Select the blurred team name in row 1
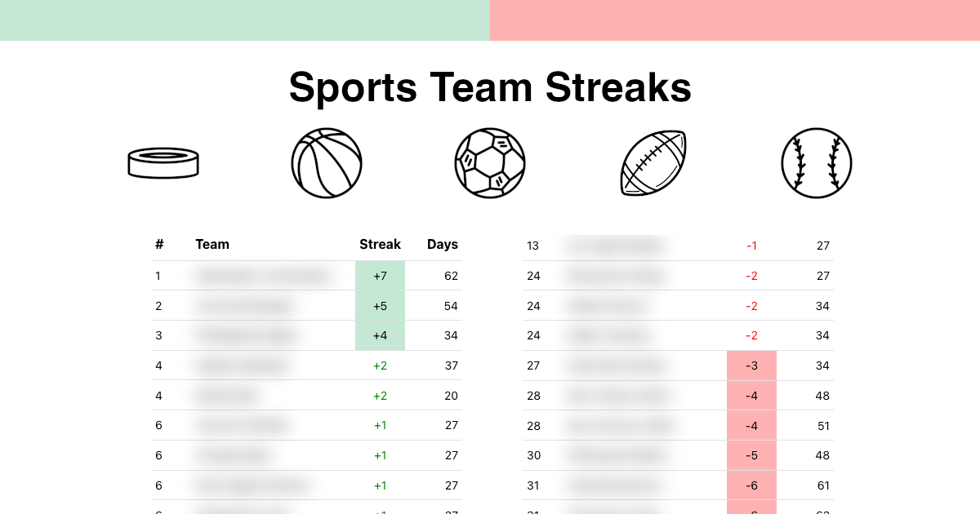Image resolution: width=980 pixels, height=514 pixels. [263, 276]
